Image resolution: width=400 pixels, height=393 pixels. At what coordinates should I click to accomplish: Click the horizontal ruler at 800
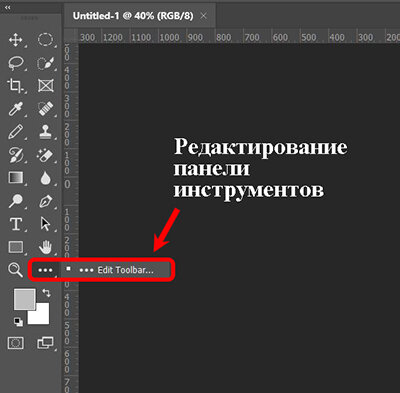tap(223, 37)
